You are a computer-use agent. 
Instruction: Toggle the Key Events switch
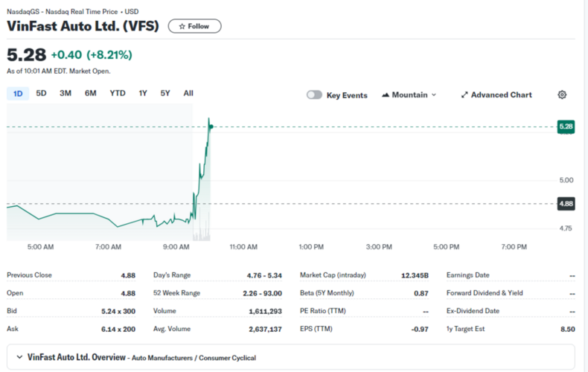click(x=314, y=95)
